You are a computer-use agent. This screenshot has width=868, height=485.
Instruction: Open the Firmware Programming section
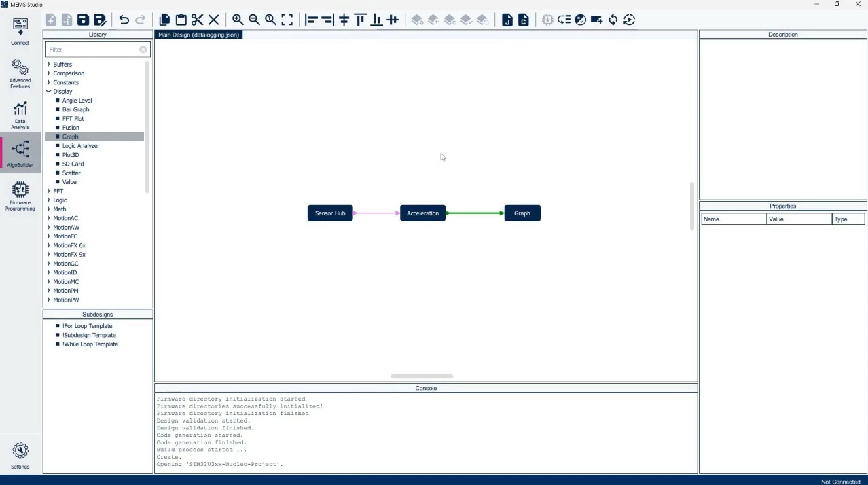pyautogui.click(x=20, y=196)
